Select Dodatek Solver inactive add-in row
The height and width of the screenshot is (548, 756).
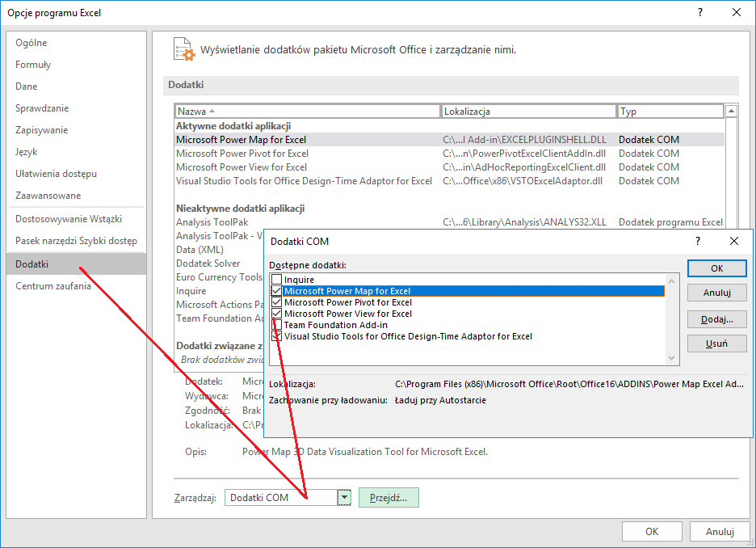click(x=208, y=263)
